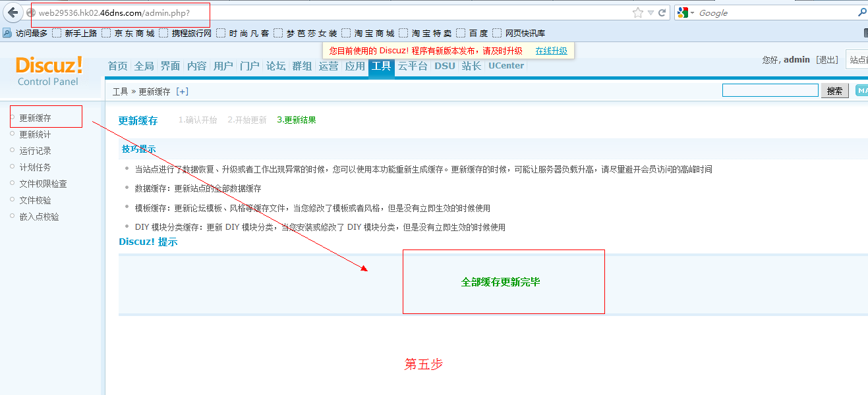Click the Discuz! 提示 heading
The image size is (868, 395).
click(148, 242)
